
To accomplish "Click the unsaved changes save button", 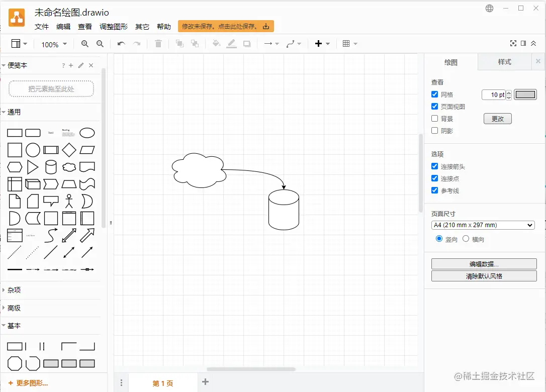I will [x=226, y=27].
